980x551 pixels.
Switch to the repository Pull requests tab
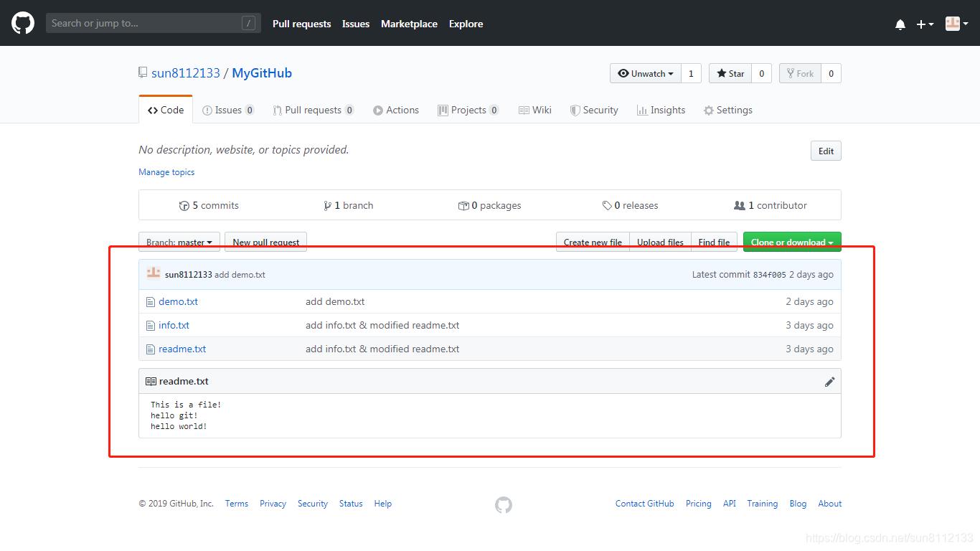tap(314, 110)
